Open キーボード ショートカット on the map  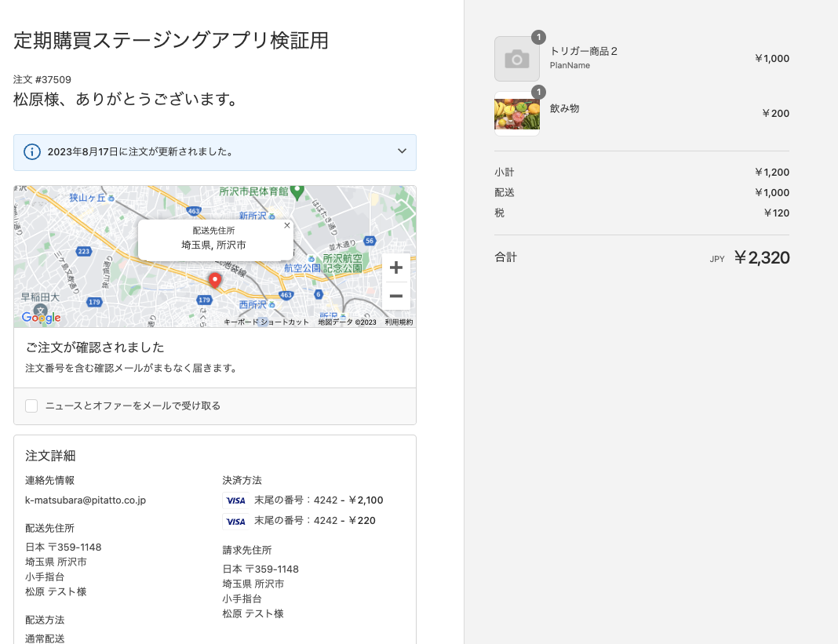tap(267, 322)
